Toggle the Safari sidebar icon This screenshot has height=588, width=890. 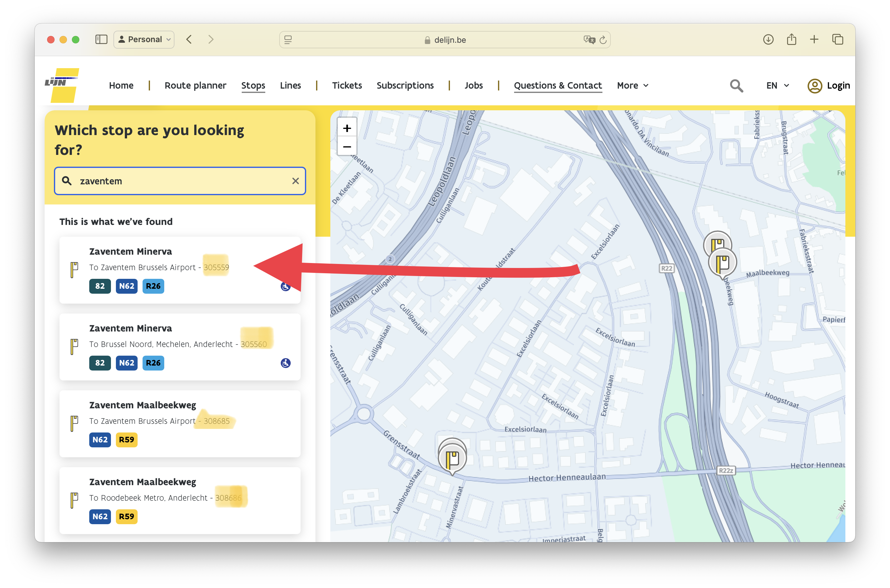click(x=101, y=39)
